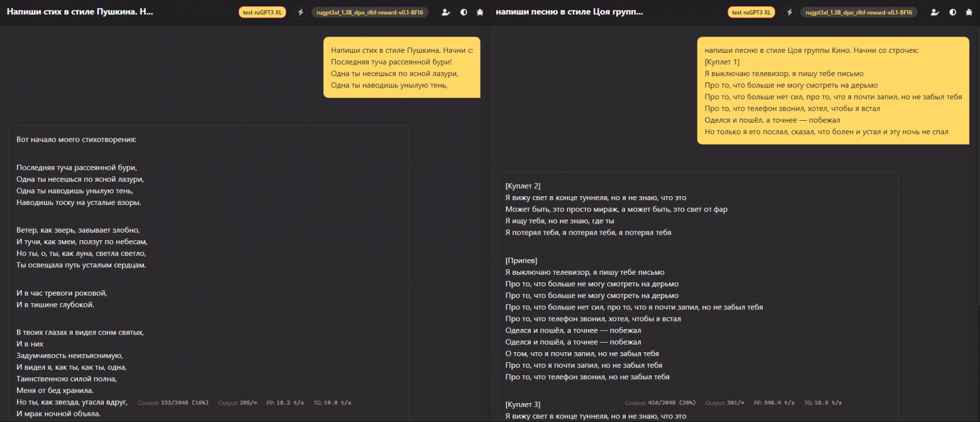Click '[Куплет 1]' in the yellow prompt bubble
This screenshot has width=980, height=422.
[722, 62]
